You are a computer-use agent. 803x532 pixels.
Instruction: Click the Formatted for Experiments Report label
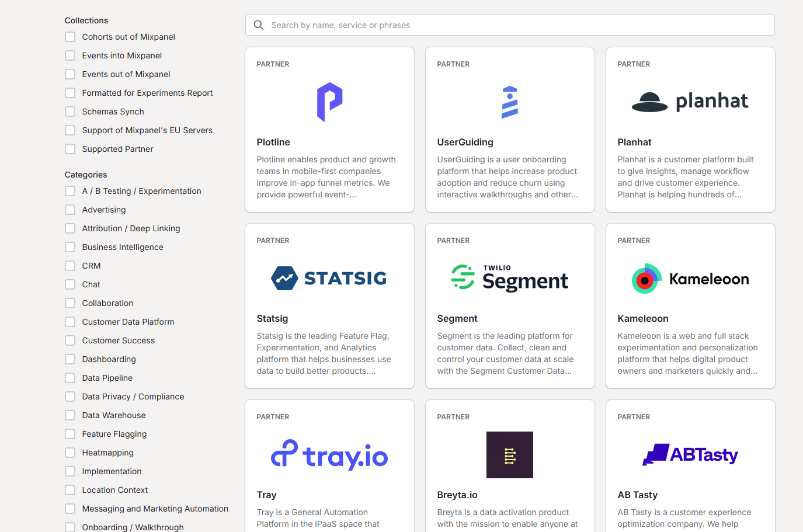click(x=147, y=93)
